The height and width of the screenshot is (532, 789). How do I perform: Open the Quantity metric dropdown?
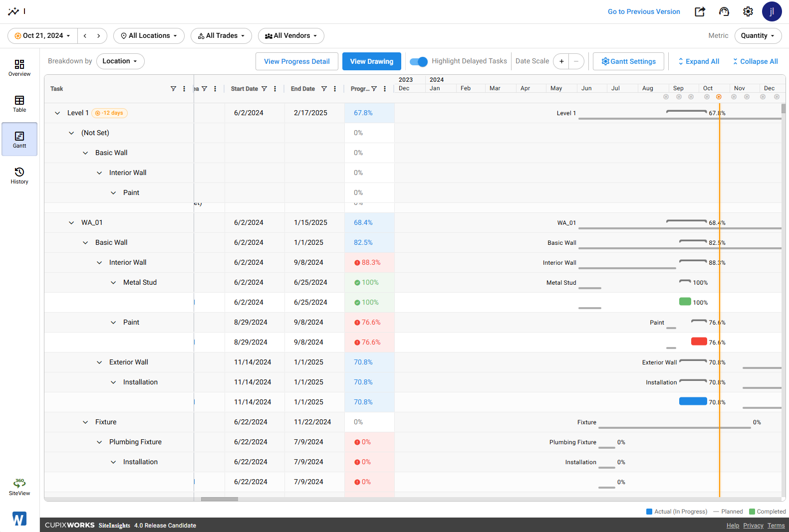click(758, 36)
